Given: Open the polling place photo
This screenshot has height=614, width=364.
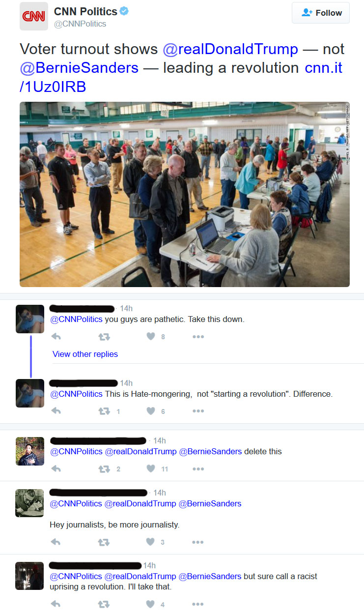Looking at the screenshot, I should [185, 194].
